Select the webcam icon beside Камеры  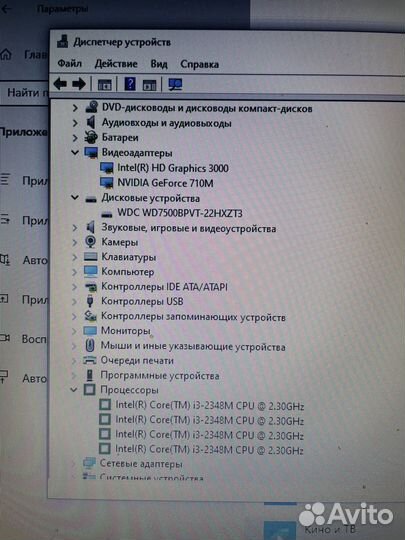(90, 242)
